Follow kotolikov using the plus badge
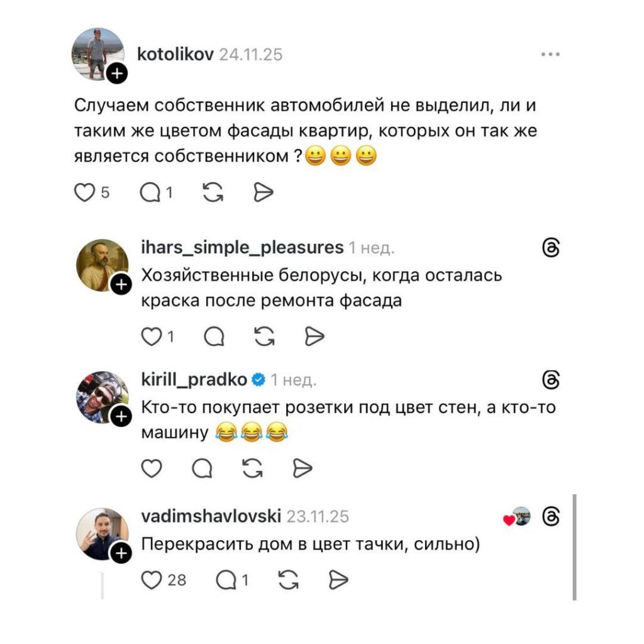The height and width of the screenshot is (644, 644). coord(118,74)
